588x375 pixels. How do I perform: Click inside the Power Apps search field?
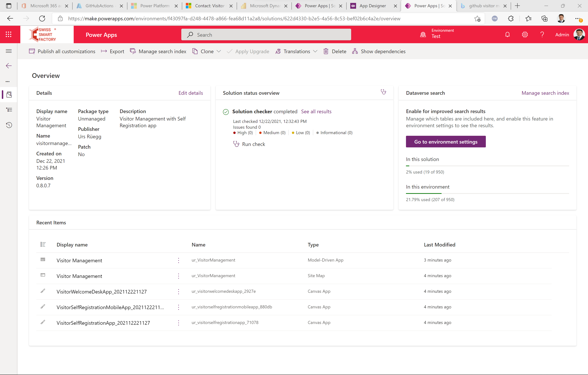266,34
